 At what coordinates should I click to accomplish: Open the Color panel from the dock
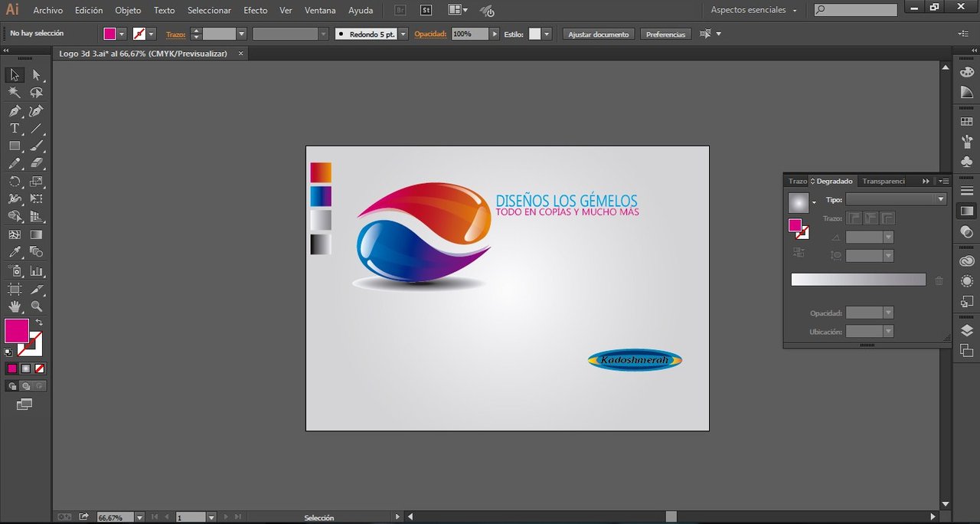[x=967, y=70]
